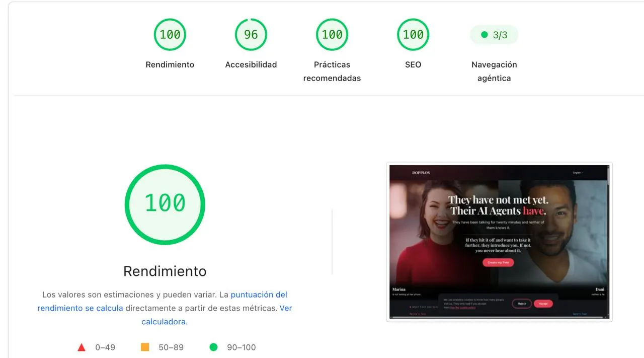Viewport: 644px width, 358px height.
Task: Click the '0–49' legend text
Action: tap(105, 347)
